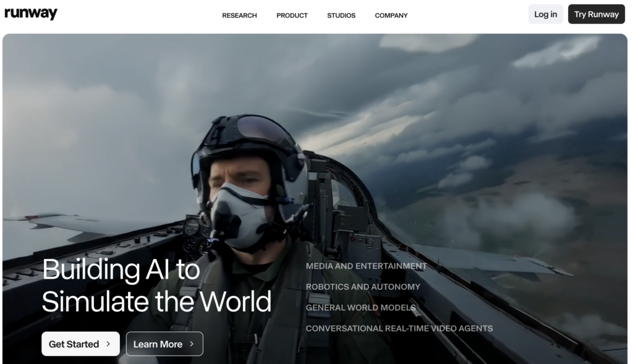The image size is (633, 364).
Task: Go to General World Models
Action: pos(360,308)
